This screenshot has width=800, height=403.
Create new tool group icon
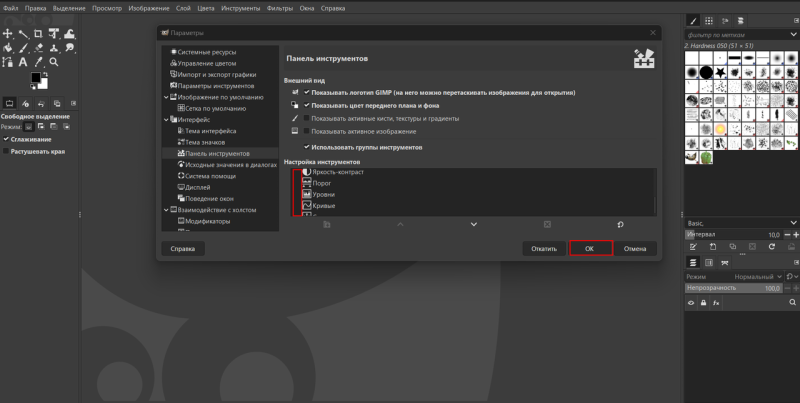click(x=327, y=224)
